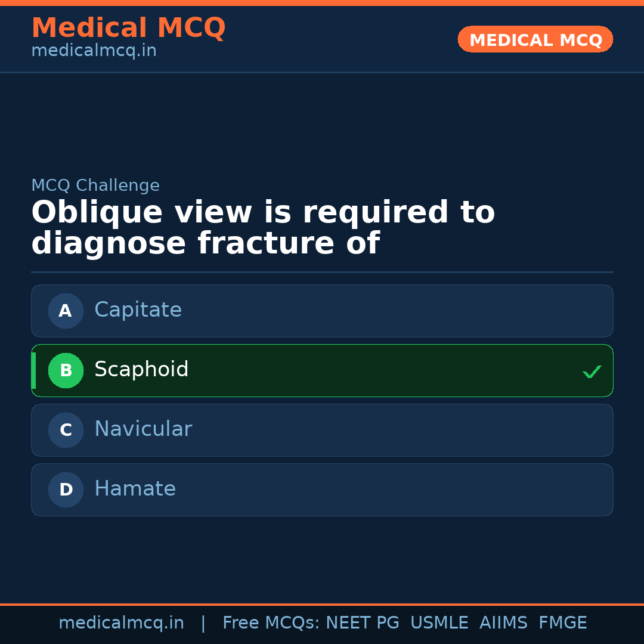
Task: Click the pipe separator in the footer
Action: click(203, 623)
